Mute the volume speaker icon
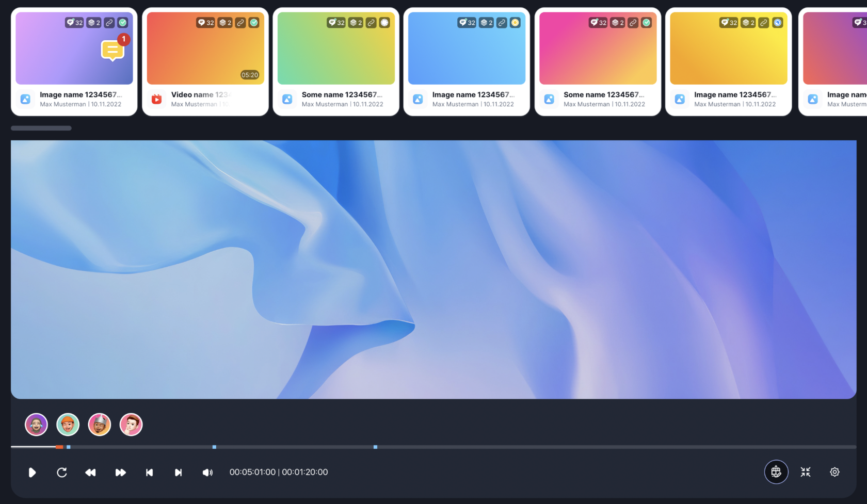The height and width of the screenshot is (504, 867). click(x=207, y=472)
